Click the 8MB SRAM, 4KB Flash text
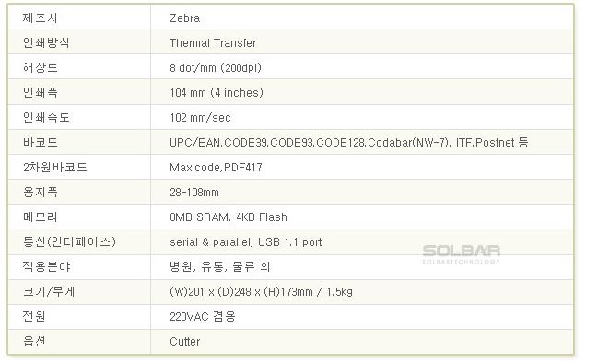The height and width of the screenshot is (364, 598). point(229,217)
